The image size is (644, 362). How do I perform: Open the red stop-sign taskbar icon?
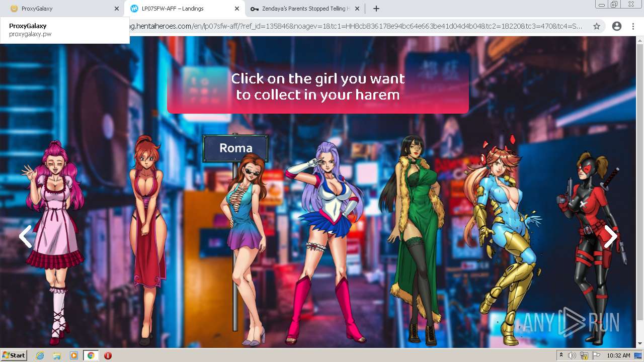pos(108,355)
